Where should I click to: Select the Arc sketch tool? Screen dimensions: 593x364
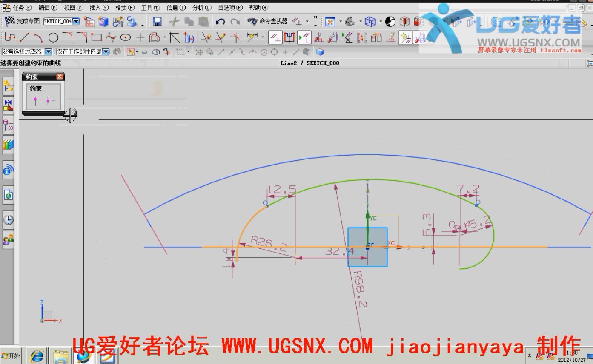tap(38, 37)
